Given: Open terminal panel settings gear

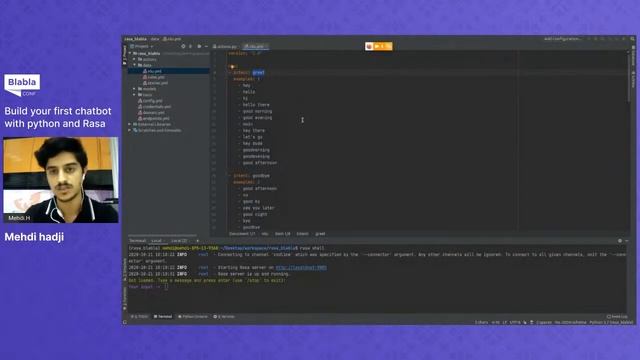Looking at the screenshot, I should [x=620, y=241].
